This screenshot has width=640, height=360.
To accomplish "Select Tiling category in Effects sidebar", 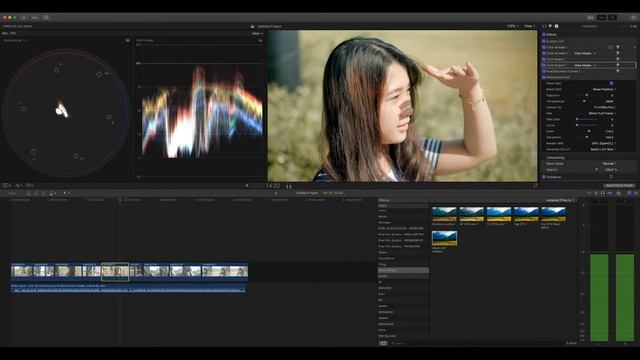I will coord(382,264).
